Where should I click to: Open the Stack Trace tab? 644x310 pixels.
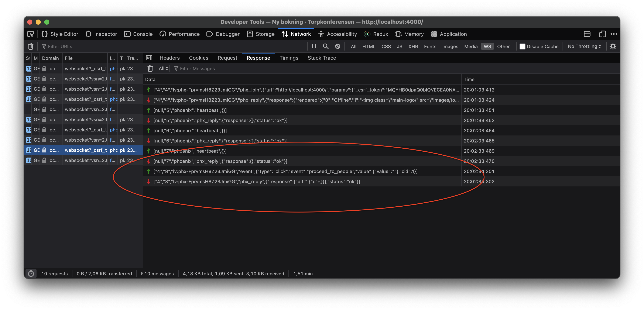click(x=322, y=58)
